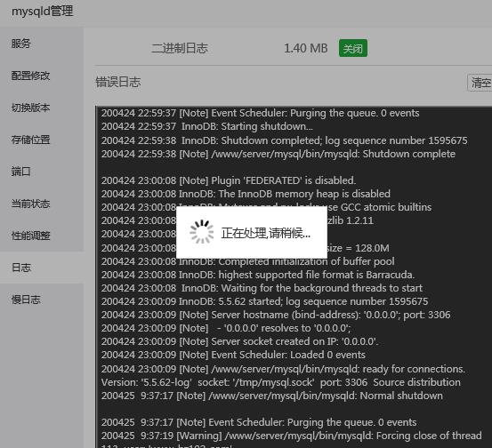Viewport: 492px width, 448px height.
Task: Click log line 22:59:37 'Purging the queue. 0 events'
Action: click(x=260, y=113)
